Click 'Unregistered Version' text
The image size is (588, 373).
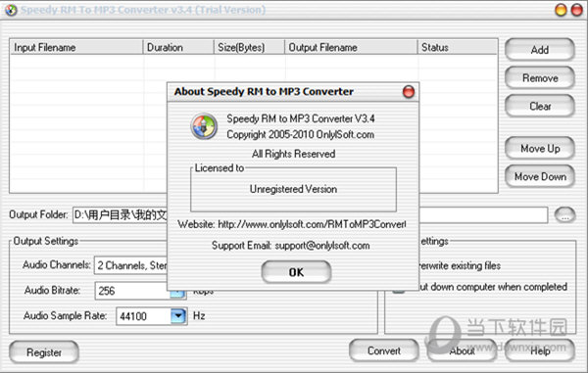point(293,189)
